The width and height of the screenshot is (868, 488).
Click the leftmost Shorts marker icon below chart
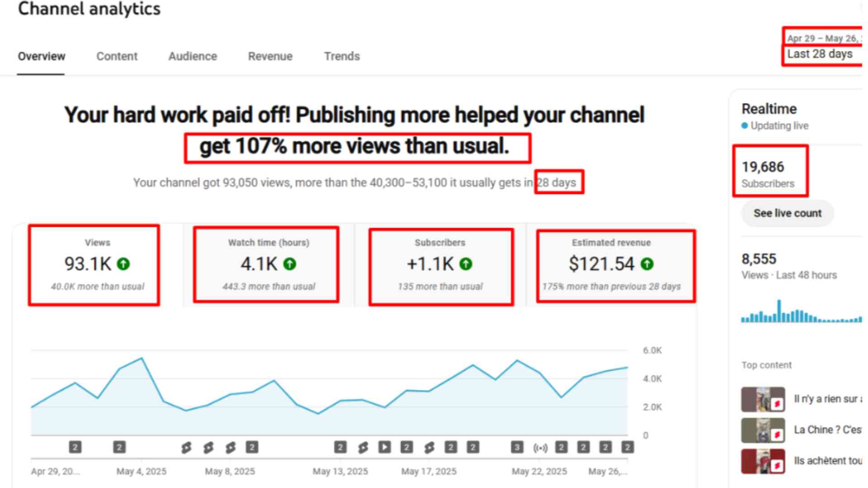click(186, 447)
